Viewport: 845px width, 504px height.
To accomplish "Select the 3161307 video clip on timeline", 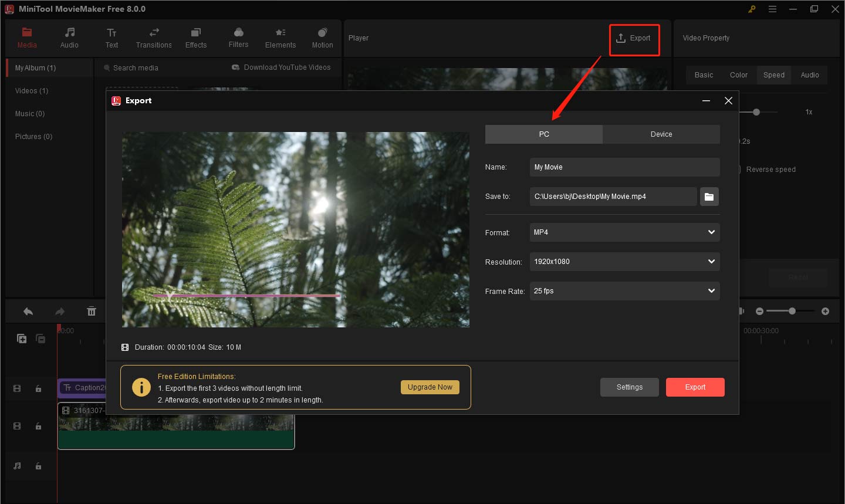I will point(176,427).
